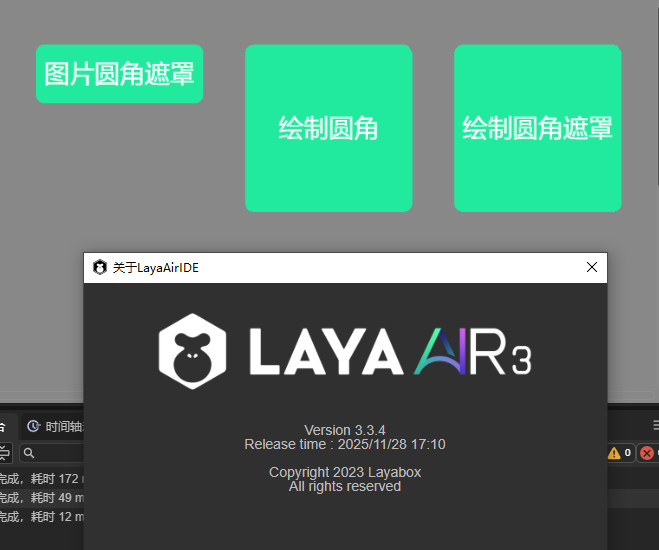Click the 图片圆角遮罩 rounded button
The image size is (659, 550).
(x=119, y=73)
